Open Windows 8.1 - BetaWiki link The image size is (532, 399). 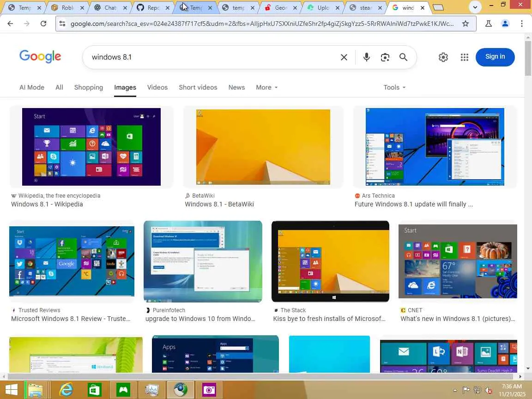tap(219, 204)
